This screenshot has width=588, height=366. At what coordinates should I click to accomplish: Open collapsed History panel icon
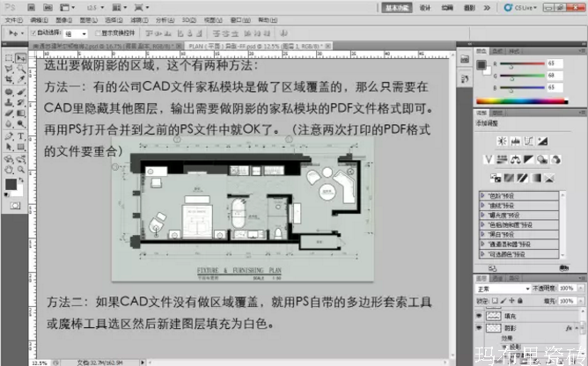pos(465,79)
